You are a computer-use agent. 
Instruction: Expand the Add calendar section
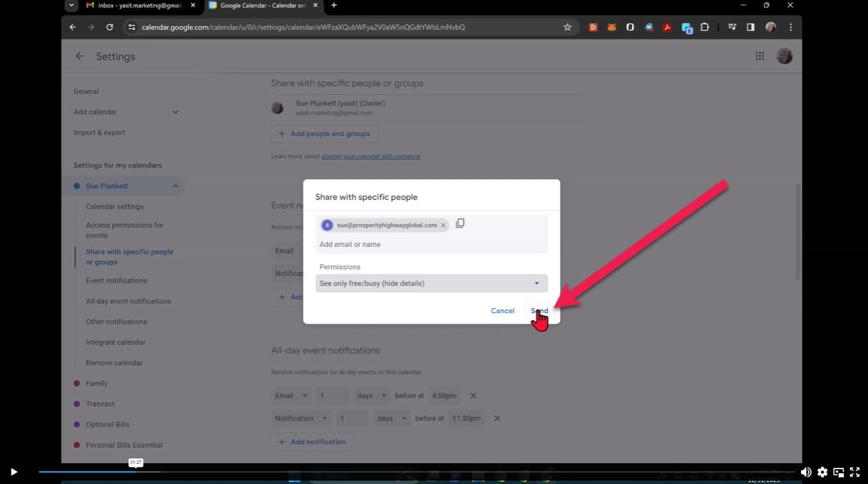tap(175, 112)
